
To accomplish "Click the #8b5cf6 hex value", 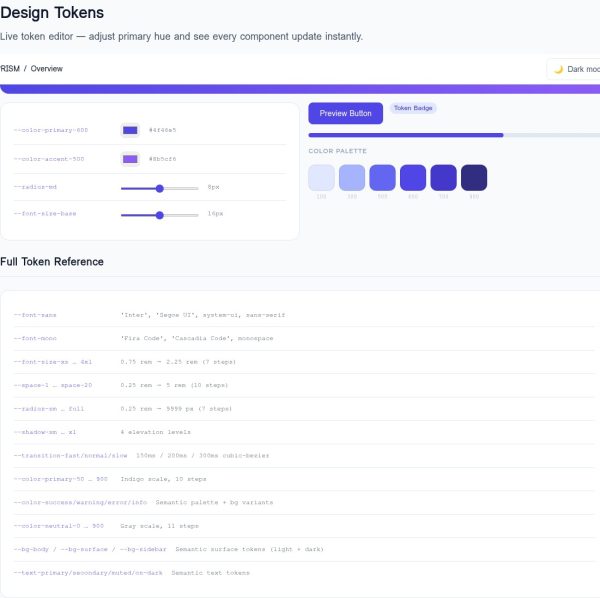I will (x=163, y=159).
